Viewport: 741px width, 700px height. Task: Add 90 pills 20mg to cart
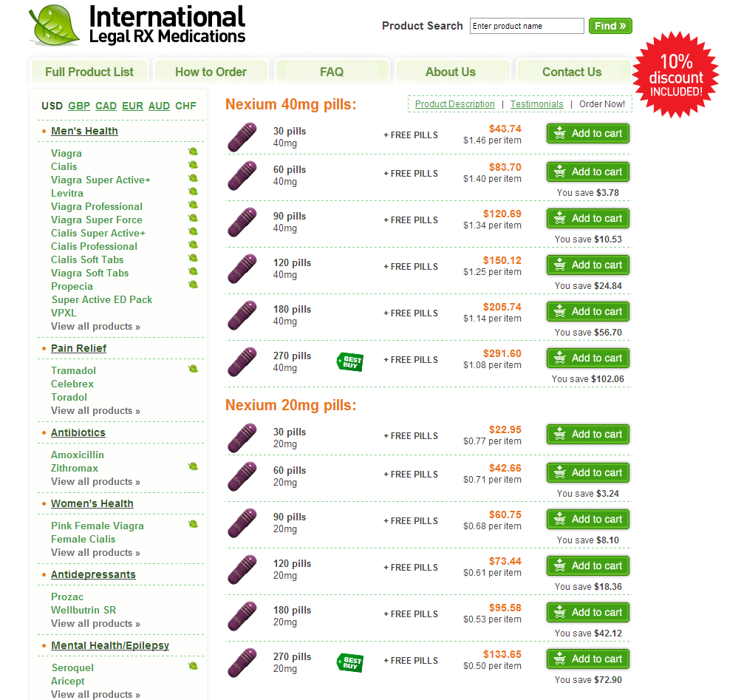point(588,520)
